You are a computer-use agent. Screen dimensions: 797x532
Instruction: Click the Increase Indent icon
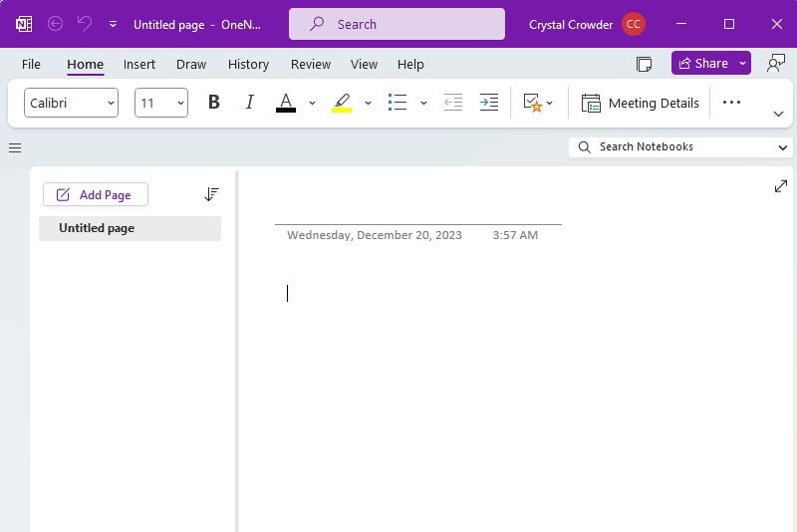[489, 103]
